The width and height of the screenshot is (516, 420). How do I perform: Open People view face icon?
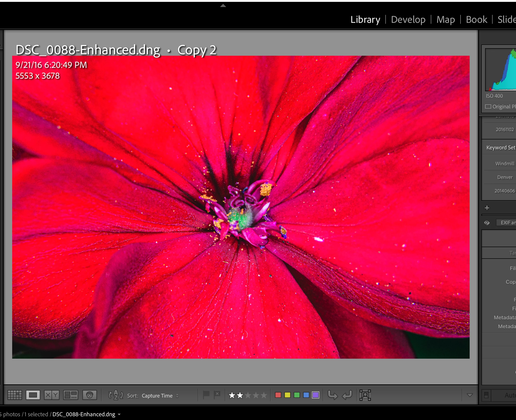[89, 395]
